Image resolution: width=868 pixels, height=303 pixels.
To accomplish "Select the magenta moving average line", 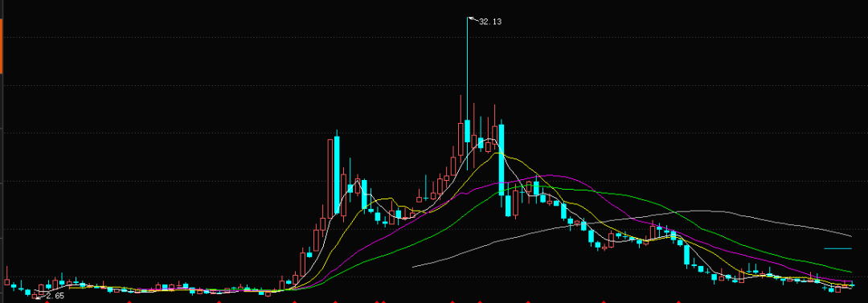I will tap(548, 175).
